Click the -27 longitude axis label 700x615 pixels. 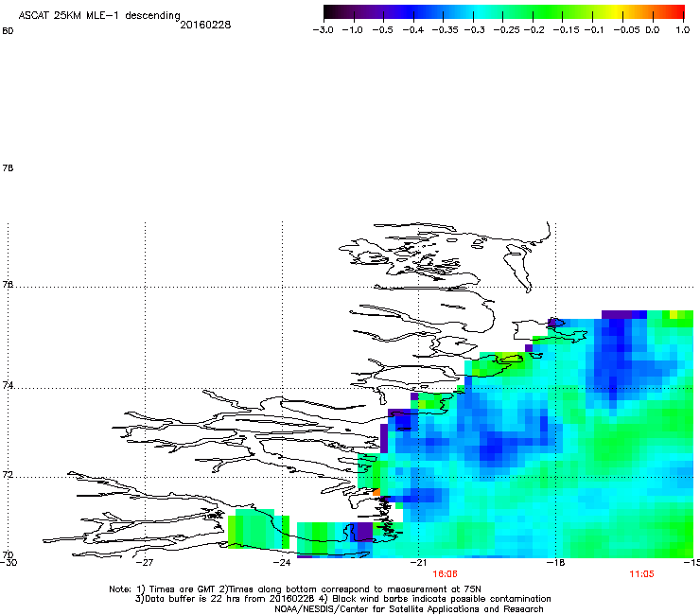click(145, 563)
